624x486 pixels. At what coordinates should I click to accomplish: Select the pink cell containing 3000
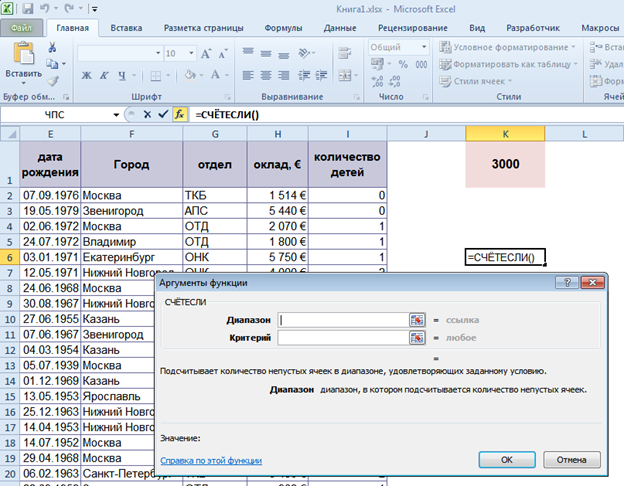pyautogui.click(x=504, y=163)
